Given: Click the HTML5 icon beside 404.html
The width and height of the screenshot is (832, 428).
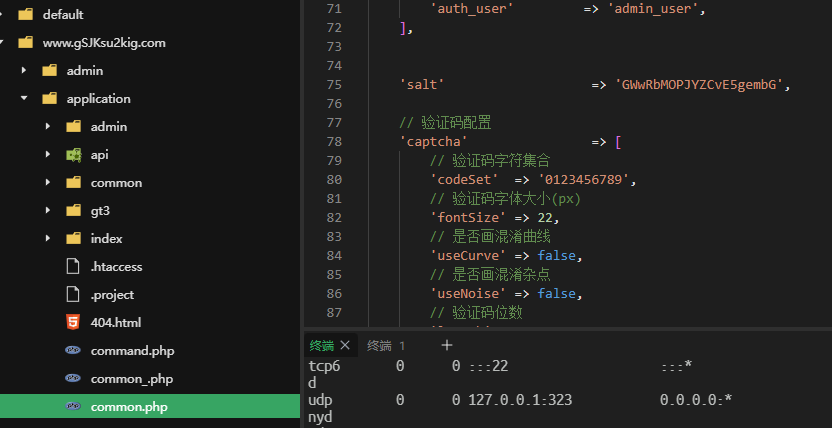Looking at the screenshot, I should coord(73,323).
